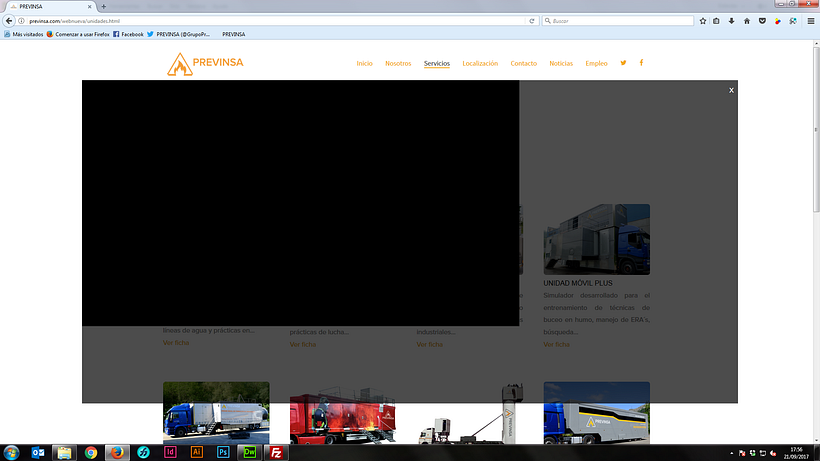Click the PREVINSA logo
This screenshot has height=461, width=820.
[x=205, y=64]
